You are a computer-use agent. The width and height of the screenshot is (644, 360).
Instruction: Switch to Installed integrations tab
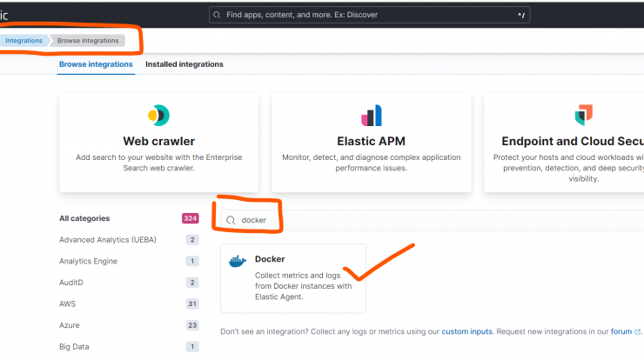[x=184, y=64]
